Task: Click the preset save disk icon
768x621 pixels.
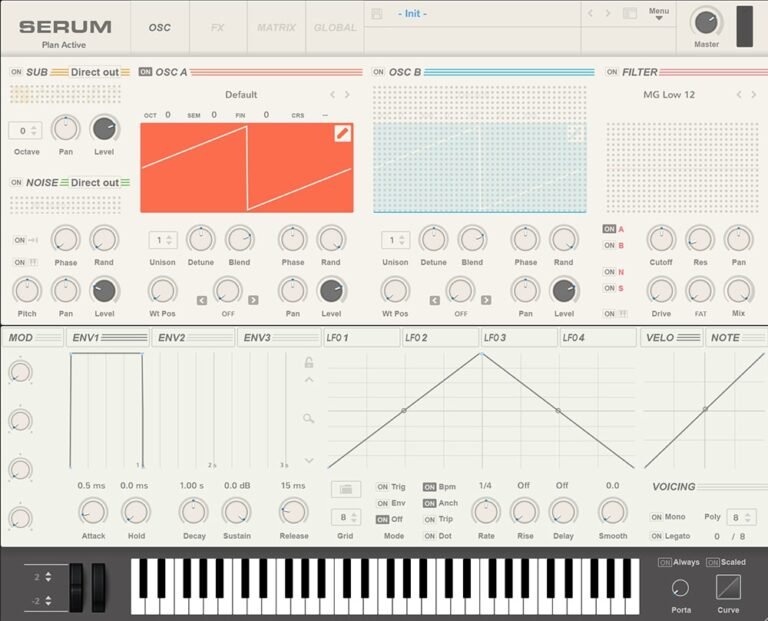Action: click(377, 14)
